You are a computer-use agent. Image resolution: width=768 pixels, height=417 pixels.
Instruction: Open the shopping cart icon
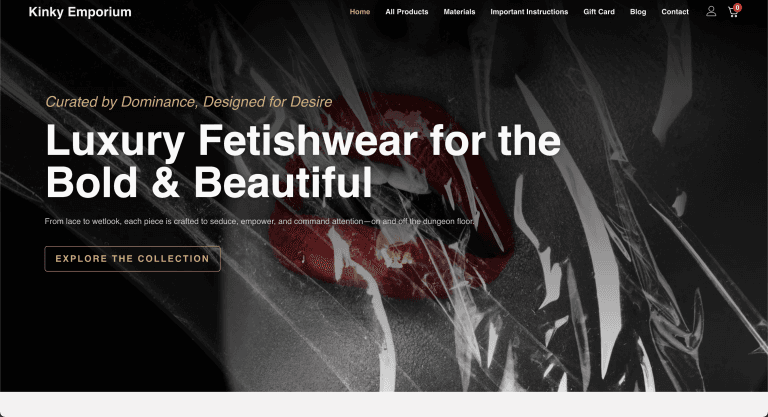pos(733,12)
